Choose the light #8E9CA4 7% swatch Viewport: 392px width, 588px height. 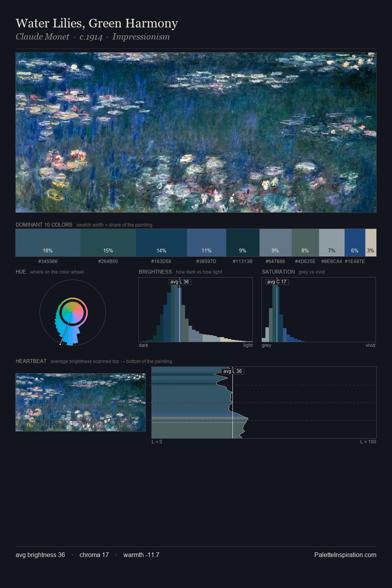tap(332, 243)
